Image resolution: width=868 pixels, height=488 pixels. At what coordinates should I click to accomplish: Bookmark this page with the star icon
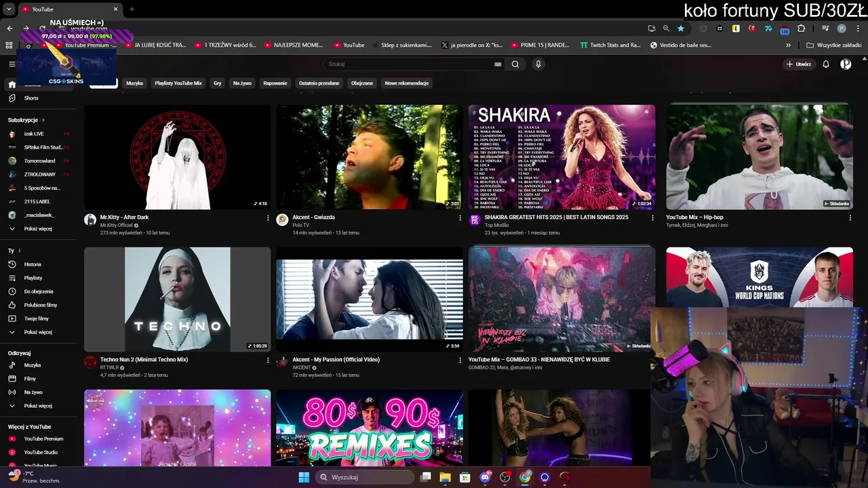pos(681,28)
